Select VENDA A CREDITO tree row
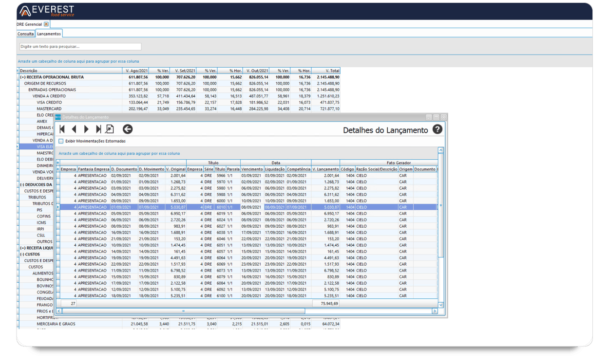The width and height of the screenshot is (609, 364). point(179,96)
